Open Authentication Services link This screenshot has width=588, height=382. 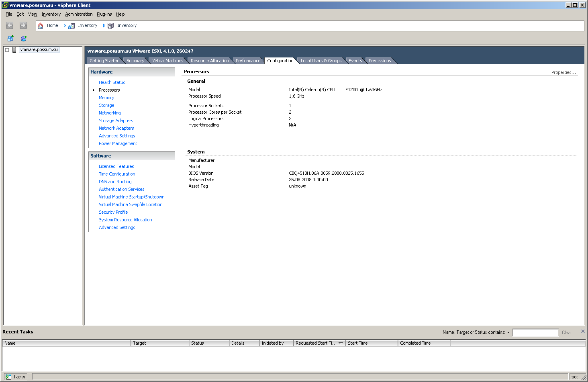122,189
